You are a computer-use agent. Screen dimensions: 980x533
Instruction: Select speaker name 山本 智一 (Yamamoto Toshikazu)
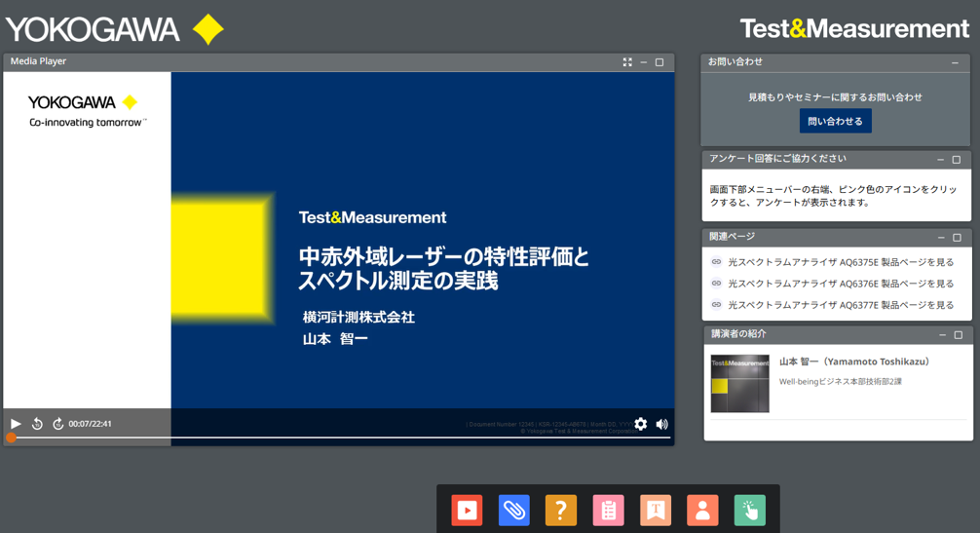click(854, 362)
